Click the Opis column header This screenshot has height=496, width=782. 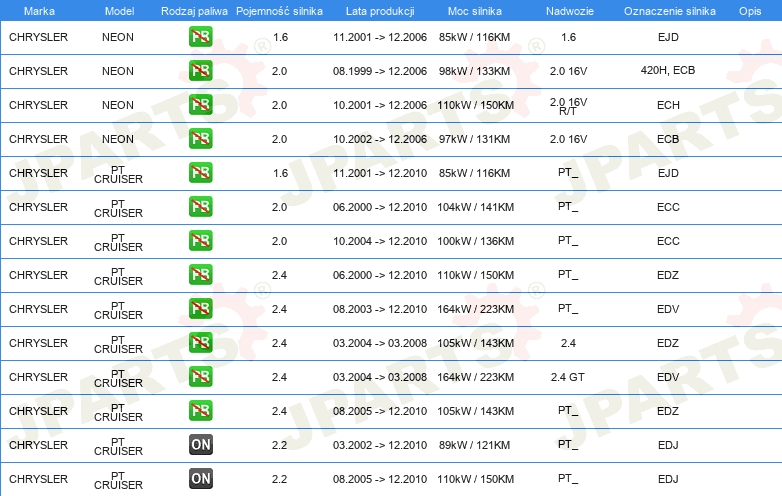(x=749, y=10)
